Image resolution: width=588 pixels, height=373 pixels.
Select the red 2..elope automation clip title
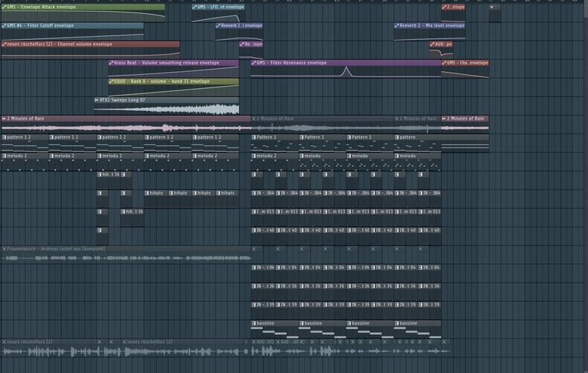453,7
